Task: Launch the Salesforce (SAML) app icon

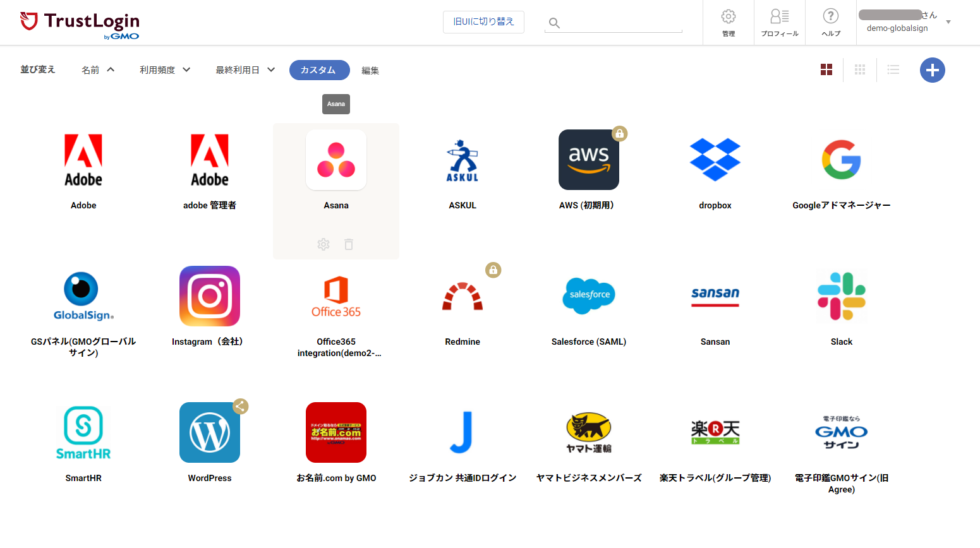Action: pos(589,296)
